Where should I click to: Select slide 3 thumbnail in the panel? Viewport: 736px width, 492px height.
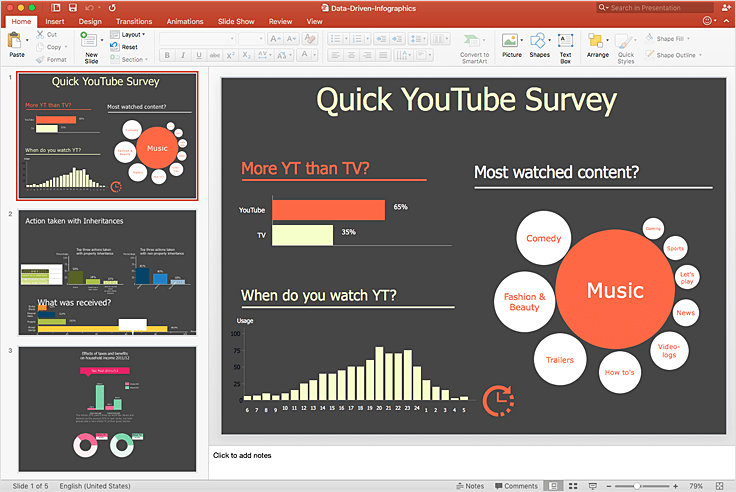pos(107,409)
